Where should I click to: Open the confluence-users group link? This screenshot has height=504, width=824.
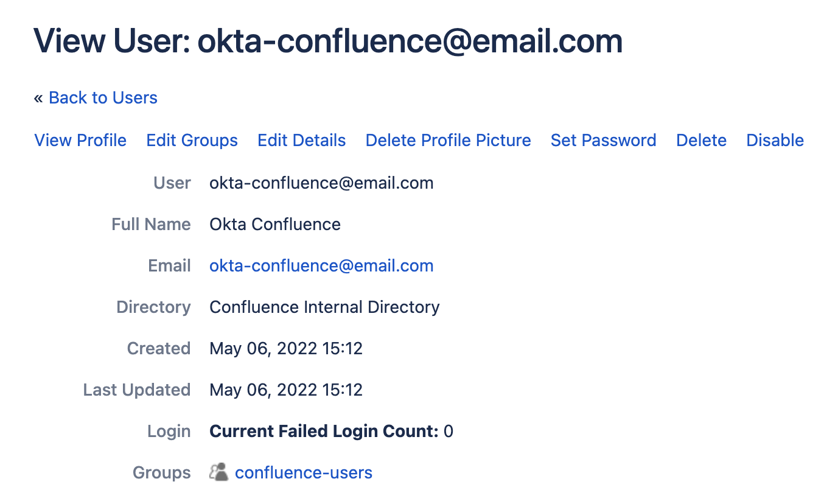(304, 473)
